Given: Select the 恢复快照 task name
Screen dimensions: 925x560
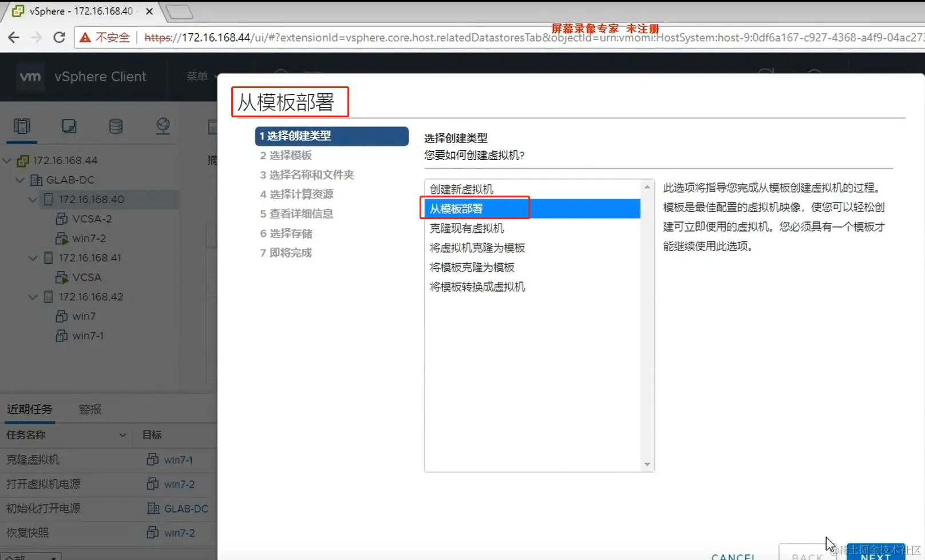Looking at the screenshot, I should (27, 533).
